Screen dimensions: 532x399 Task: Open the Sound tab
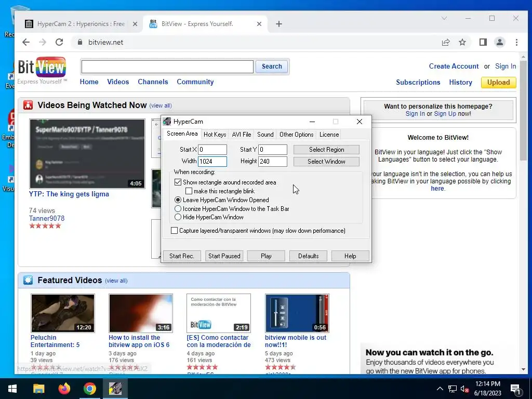tap(265, 135)
